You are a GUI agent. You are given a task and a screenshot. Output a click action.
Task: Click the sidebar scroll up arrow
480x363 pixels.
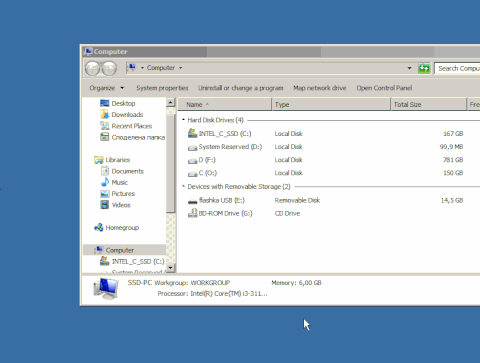[170, 102]
